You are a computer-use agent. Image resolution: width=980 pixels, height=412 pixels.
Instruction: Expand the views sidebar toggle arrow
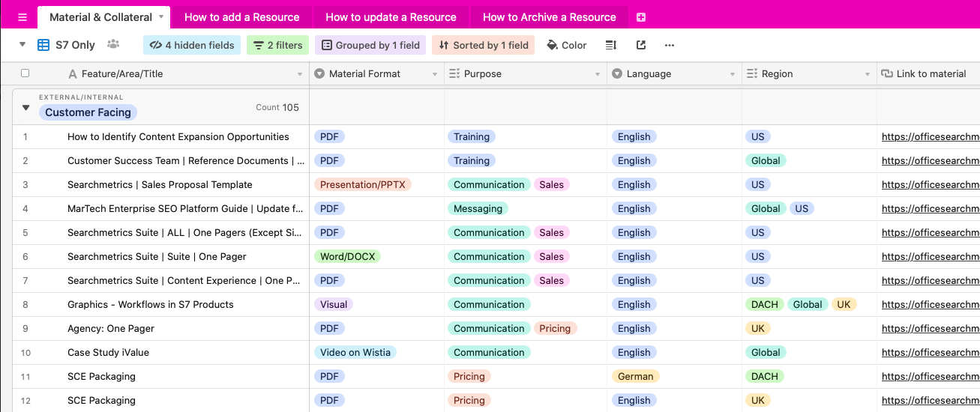coord(22,45)
